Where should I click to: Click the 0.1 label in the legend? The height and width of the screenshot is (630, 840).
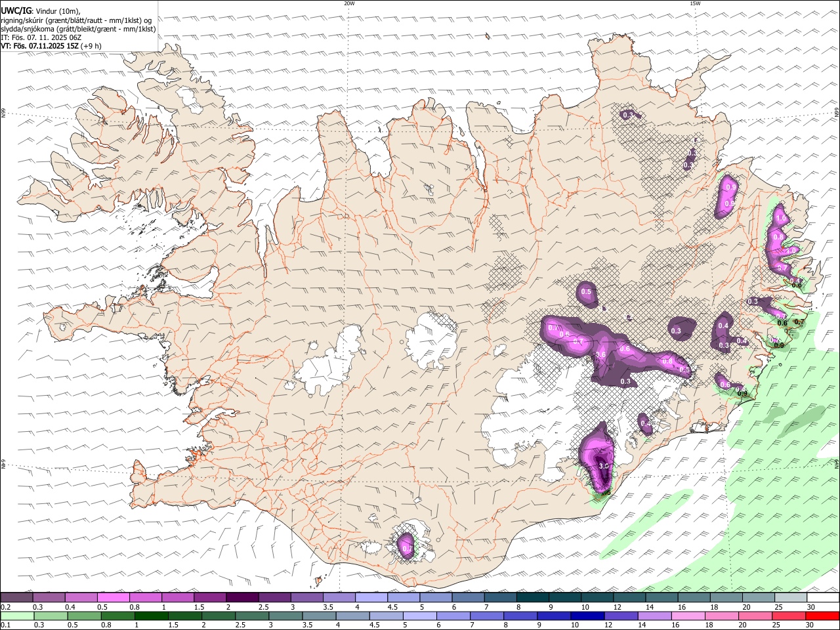coord(5,625)
